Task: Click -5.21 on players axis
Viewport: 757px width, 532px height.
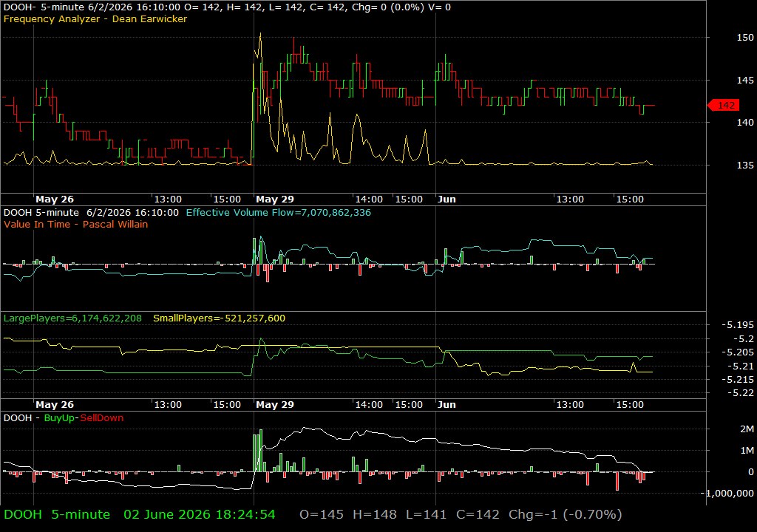Action: click(741, 366)
